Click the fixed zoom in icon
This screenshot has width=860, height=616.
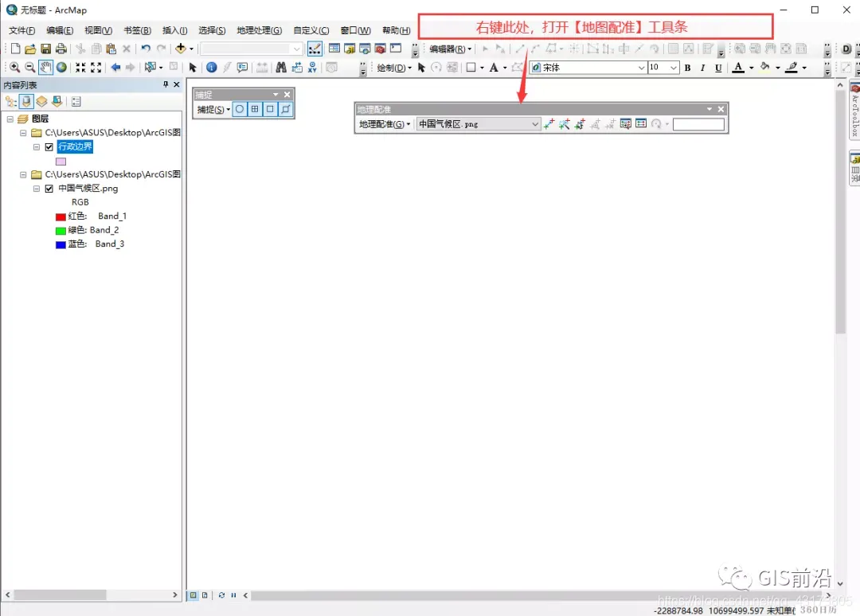click(80, 67)
